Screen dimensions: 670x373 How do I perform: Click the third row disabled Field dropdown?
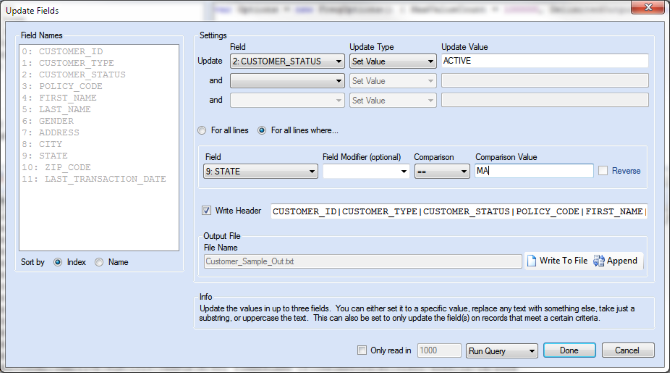(287, 100)
